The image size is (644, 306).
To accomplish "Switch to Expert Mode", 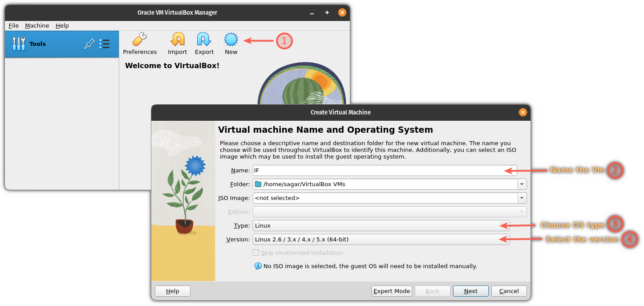I will [392, 291].
